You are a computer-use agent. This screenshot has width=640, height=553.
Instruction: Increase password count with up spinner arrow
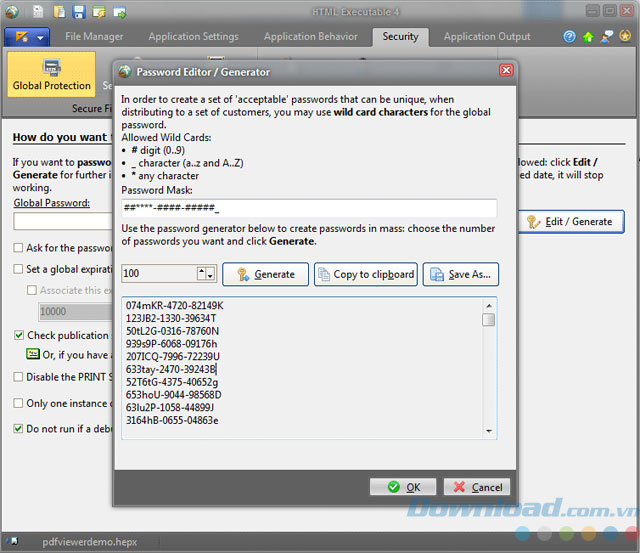click(x=202, y=271)
